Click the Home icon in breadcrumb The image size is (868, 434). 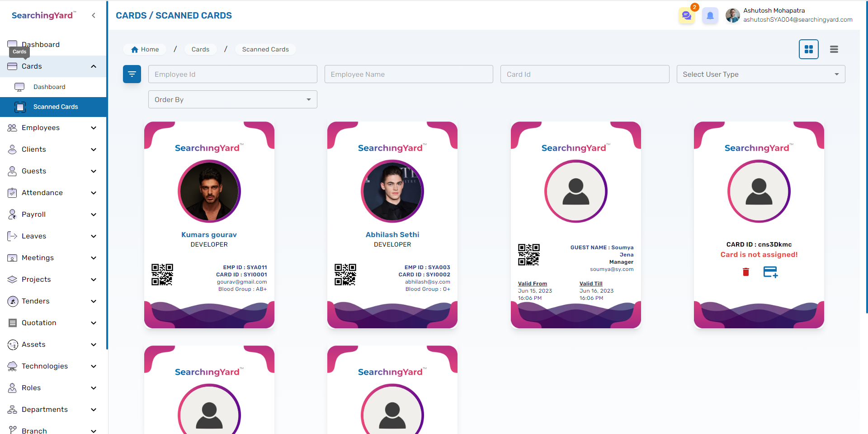135,50
